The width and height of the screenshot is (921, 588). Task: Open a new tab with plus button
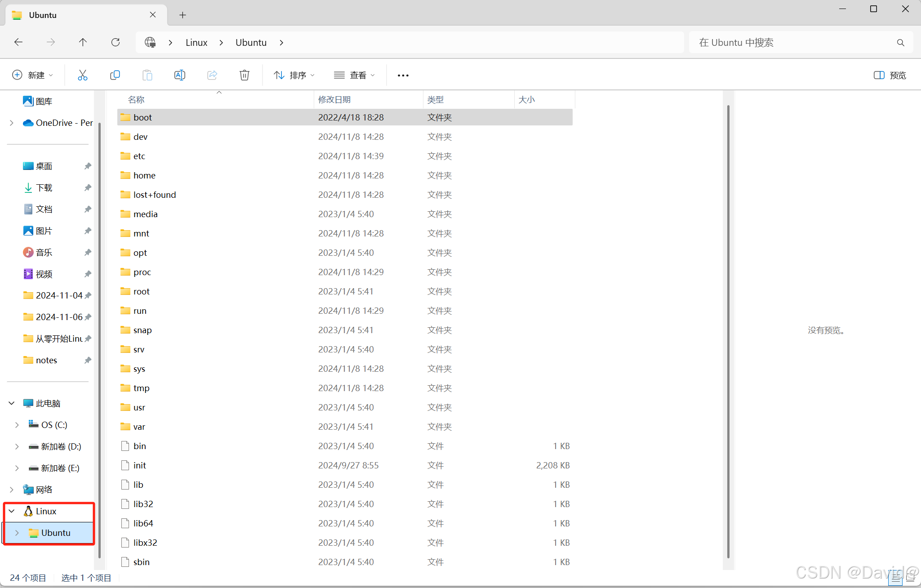point(182,15)
